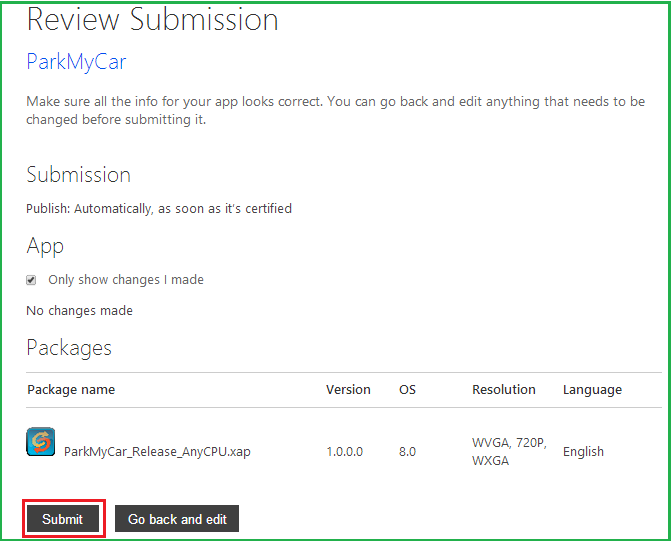Viewport: 672px width, 541px height.
Task: Click the English language cell
Action: pyautogui.click(x=583, y=451)
